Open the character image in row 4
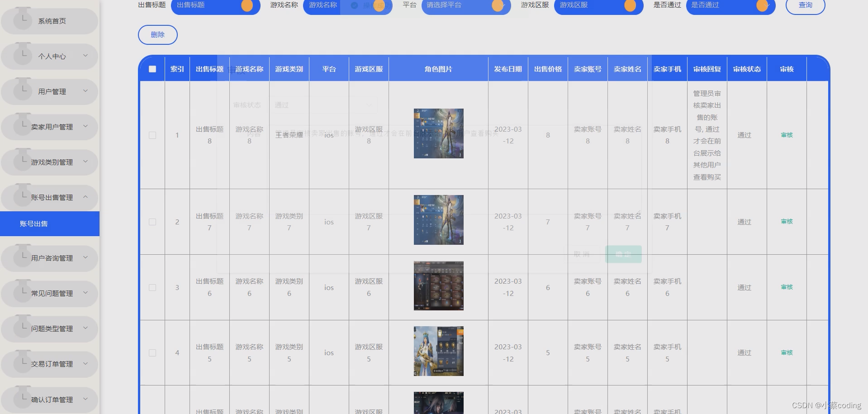 click(x=438, y=351)
